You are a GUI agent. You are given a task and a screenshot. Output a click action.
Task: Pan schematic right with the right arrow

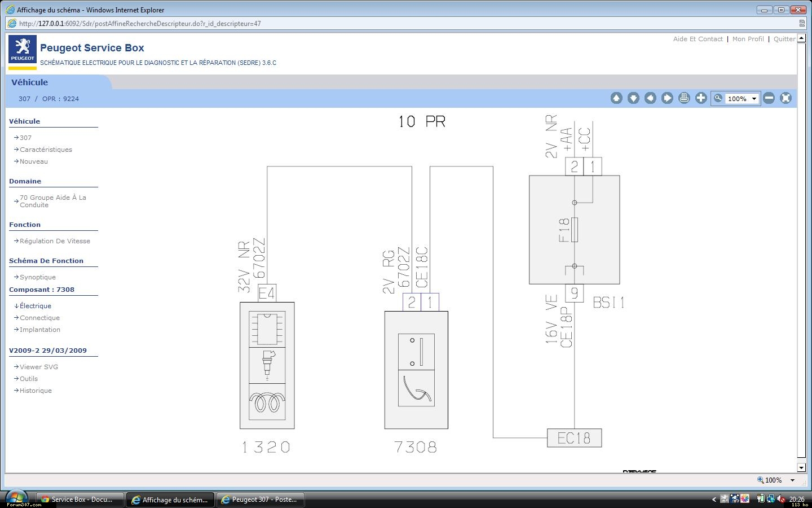coord(667,98)
